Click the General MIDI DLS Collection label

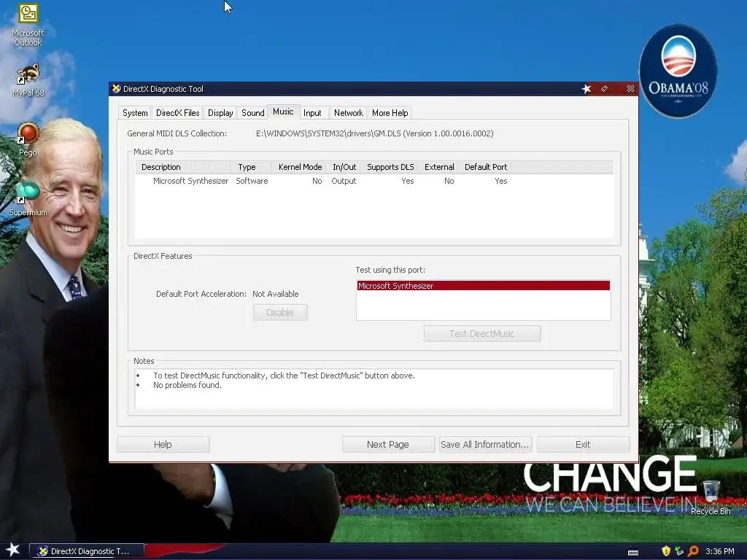point(177,133)
